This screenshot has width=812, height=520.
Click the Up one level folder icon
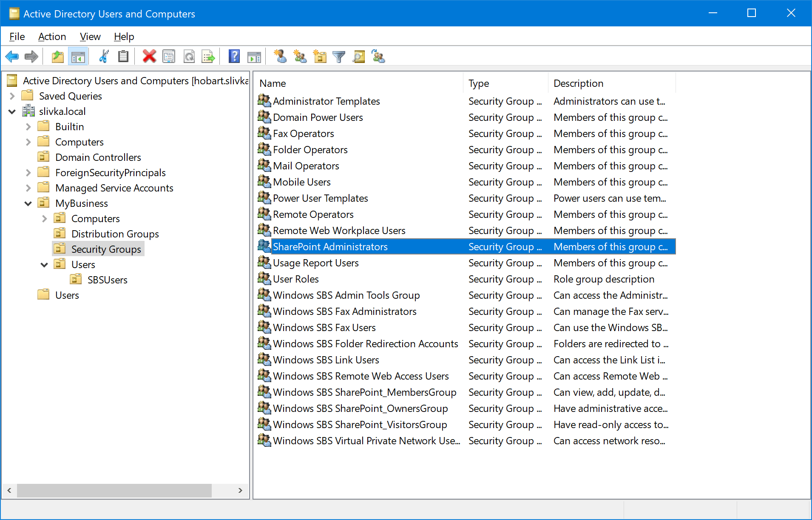[x=57, y=56]
